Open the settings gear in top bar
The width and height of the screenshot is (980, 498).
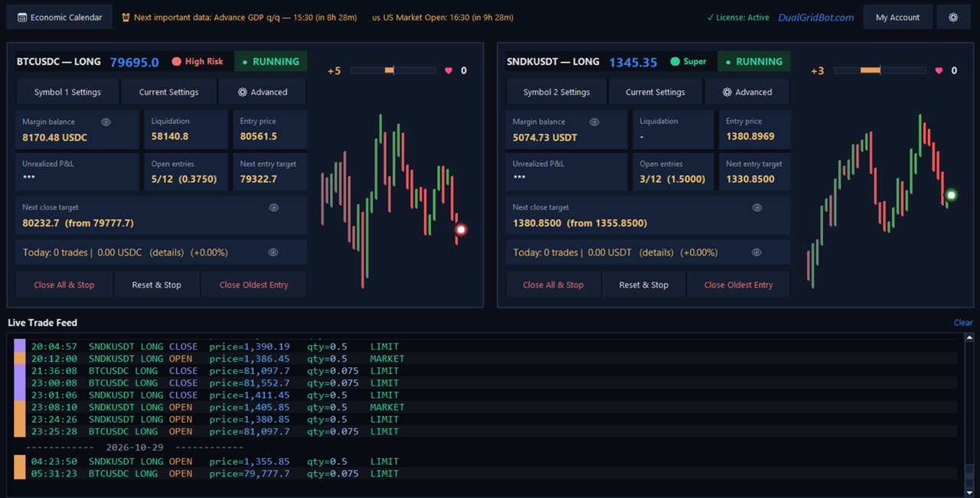(953, 17)
